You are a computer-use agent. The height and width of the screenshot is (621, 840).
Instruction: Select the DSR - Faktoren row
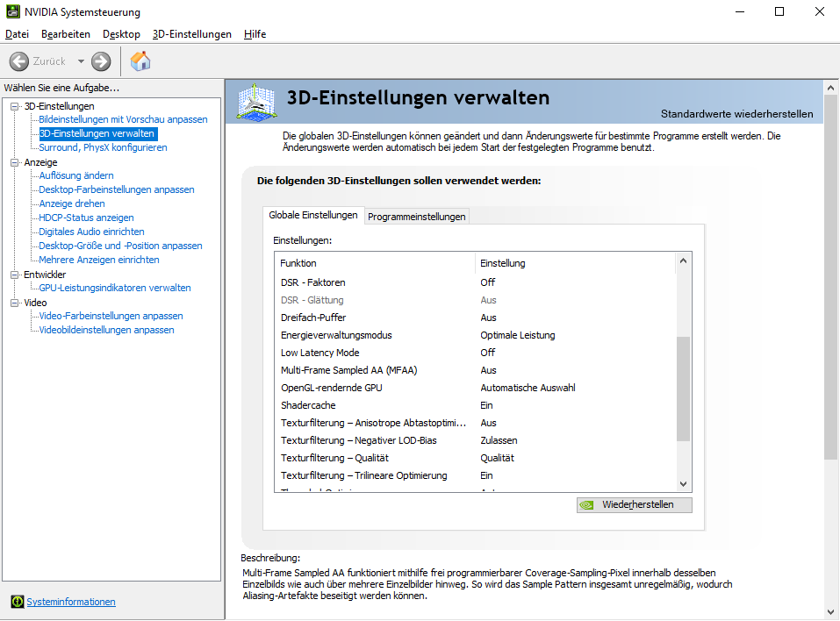pyautogui.click(x=475, y=282)
